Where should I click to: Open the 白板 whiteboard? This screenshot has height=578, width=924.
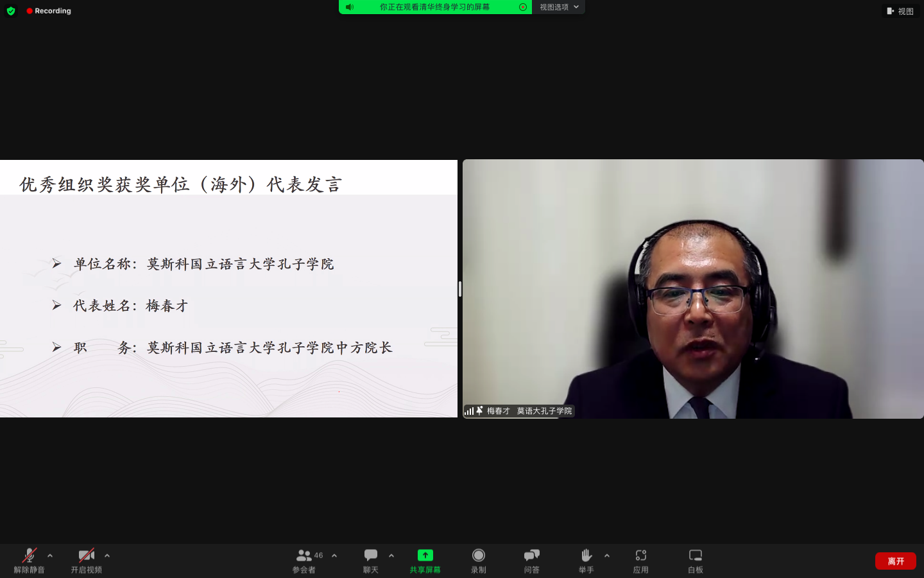click(696, 561)
